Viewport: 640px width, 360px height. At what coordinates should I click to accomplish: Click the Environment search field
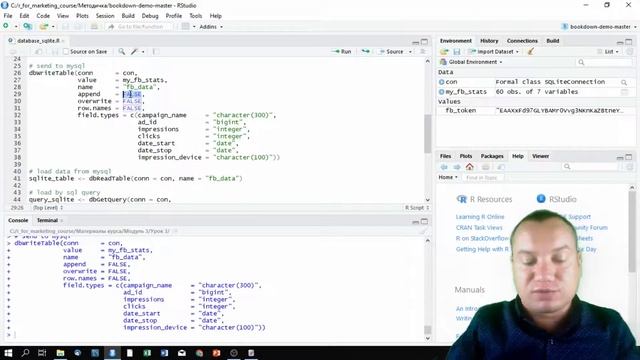point(605,62)
